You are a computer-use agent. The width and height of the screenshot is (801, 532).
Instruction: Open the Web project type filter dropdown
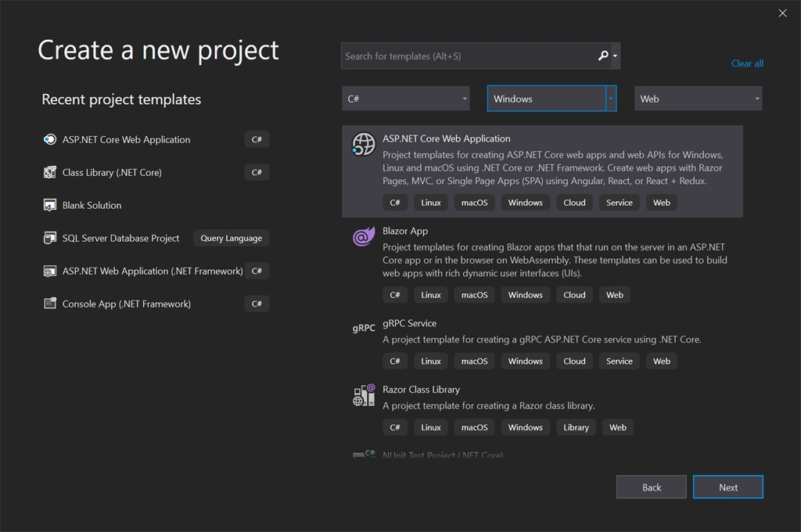[699, 99]
